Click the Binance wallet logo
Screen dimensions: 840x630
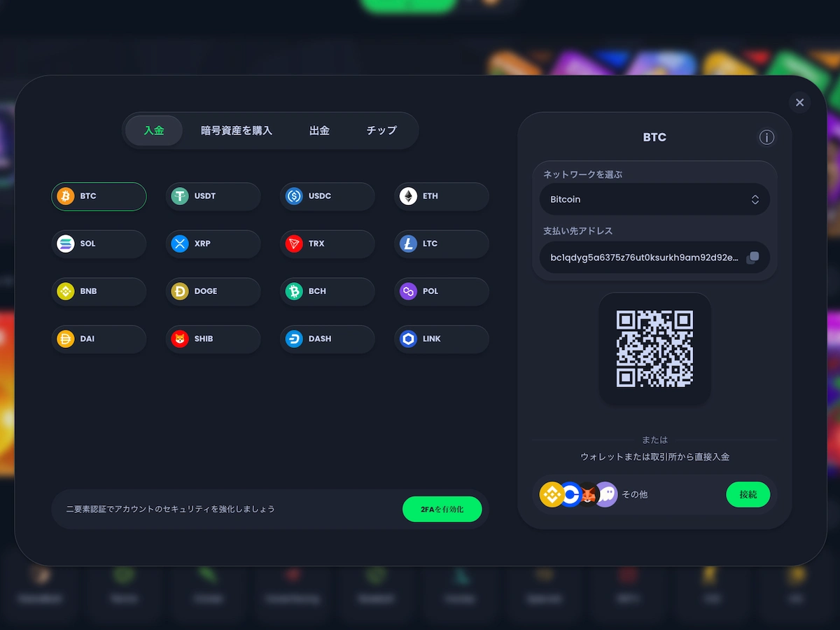click(x=552, y=495)
